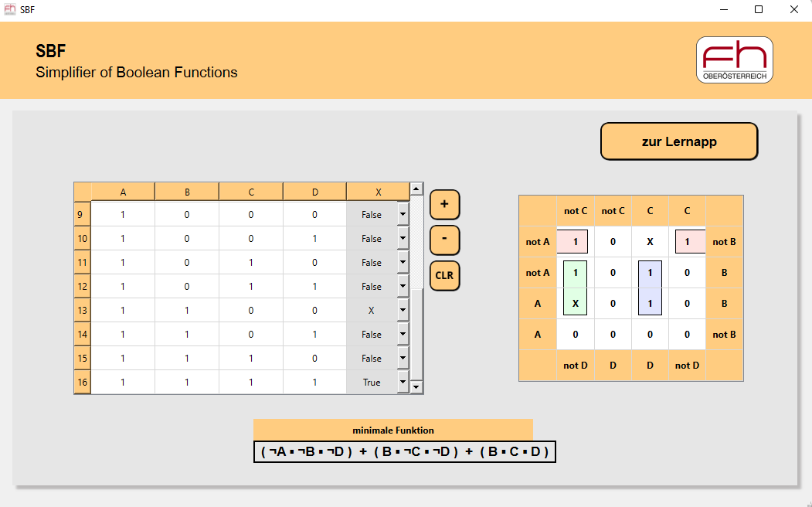Screen dimensions: 812x507
Task: Click the "zur Lernapp" button
Action: point(678,141)
